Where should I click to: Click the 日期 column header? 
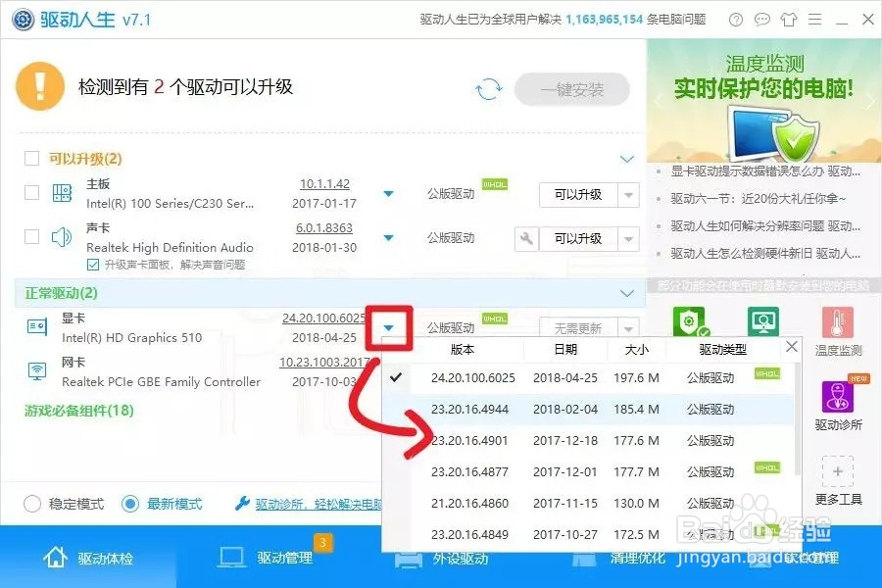(x=565, y=350)
